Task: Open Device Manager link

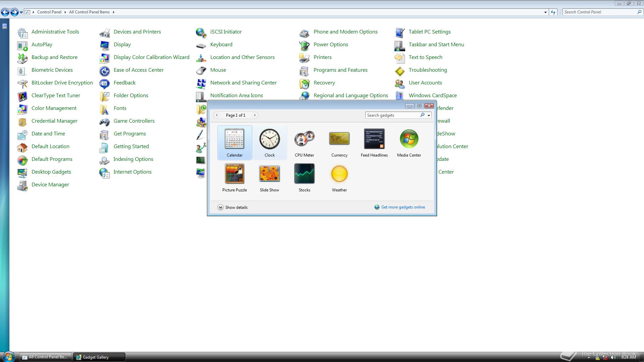Action: point(50,184)
